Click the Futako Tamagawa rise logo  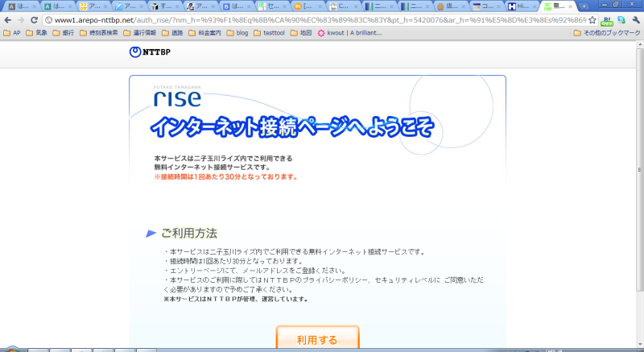tap(177, 96)
